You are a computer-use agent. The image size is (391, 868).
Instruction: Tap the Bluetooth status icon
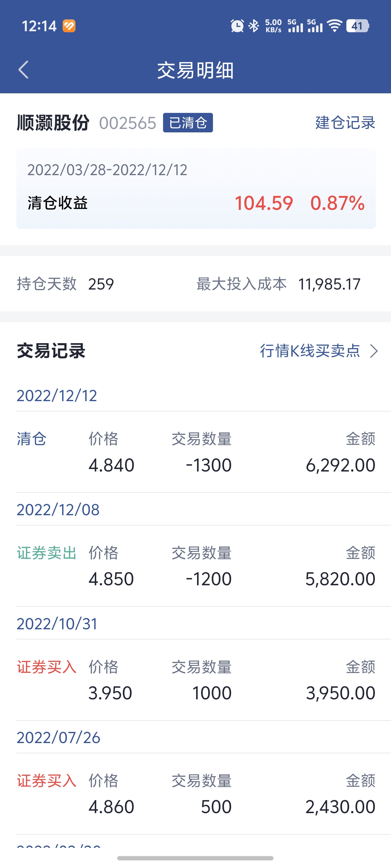(254, 26)
